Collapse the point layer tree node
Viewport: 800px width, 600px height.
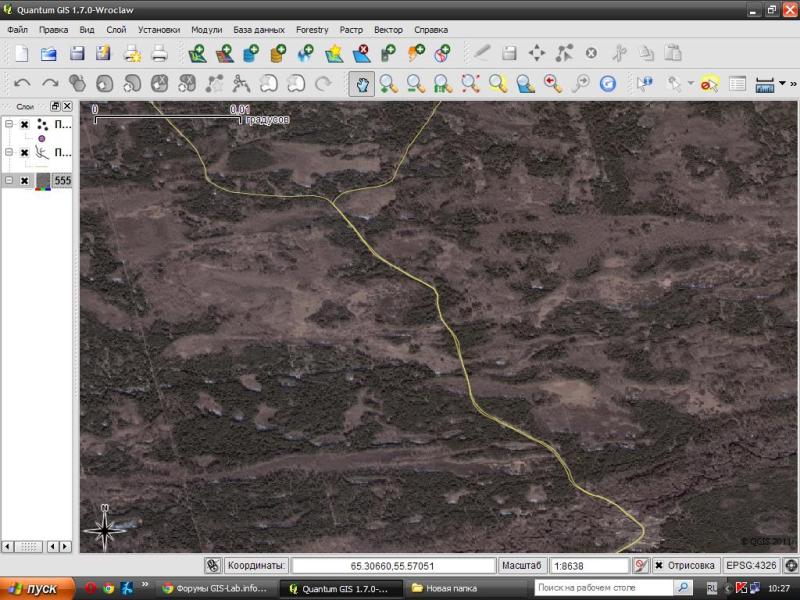[9, 125]
